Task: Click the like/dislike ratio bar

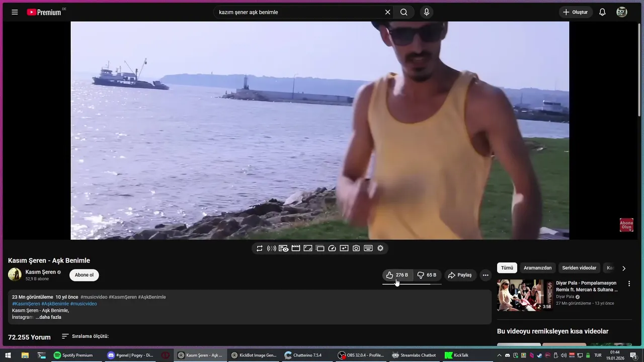Action: [x=412, y=284]
